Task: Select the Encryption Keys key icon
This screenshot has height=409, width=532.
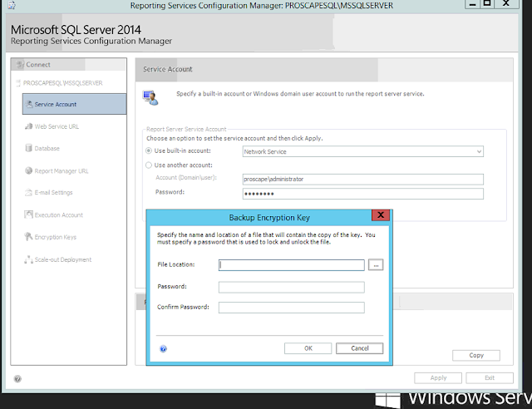Action: (28, 237)
